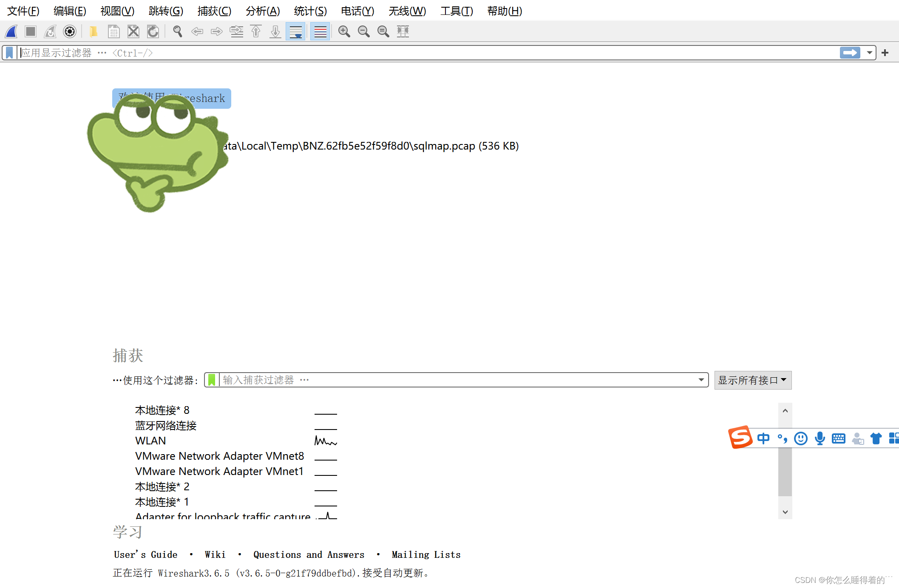The height and width of the screenshot is (588, 899).
Task: Open the 统计(S) menu
Action: [310, 11]
